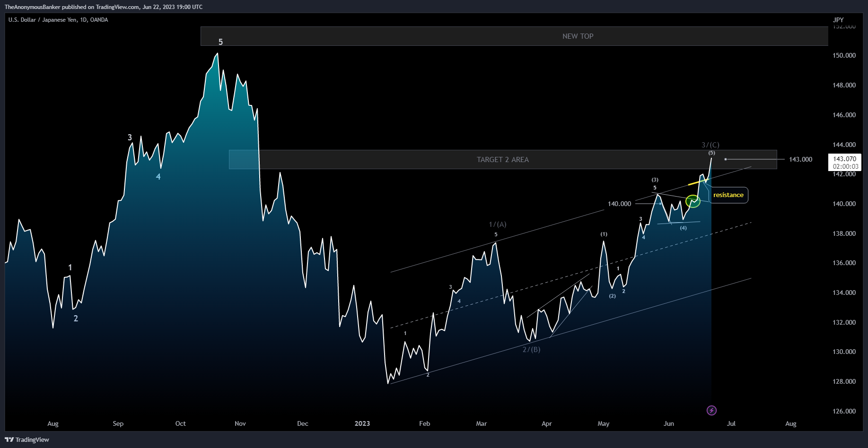This screenshot has height=448, width=868.
Task: Click the purple lightning bolt event icon
Action: tap(711, 410)
